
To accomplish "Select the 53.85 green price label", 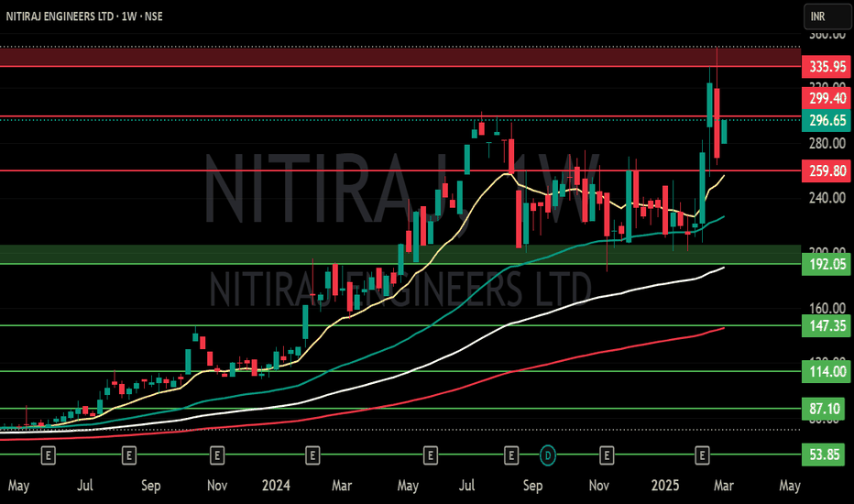I will point(824,455).
